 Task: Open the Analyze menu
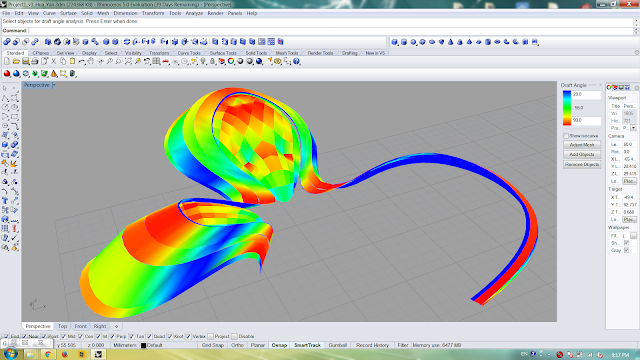tap(194, 13)
